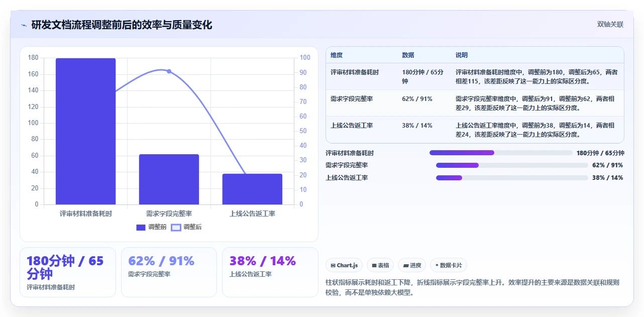Click the progress bar for 评审材料准备耗时
Image resolution: width=644 pixels, height=317 pixels.
(501, 153)
